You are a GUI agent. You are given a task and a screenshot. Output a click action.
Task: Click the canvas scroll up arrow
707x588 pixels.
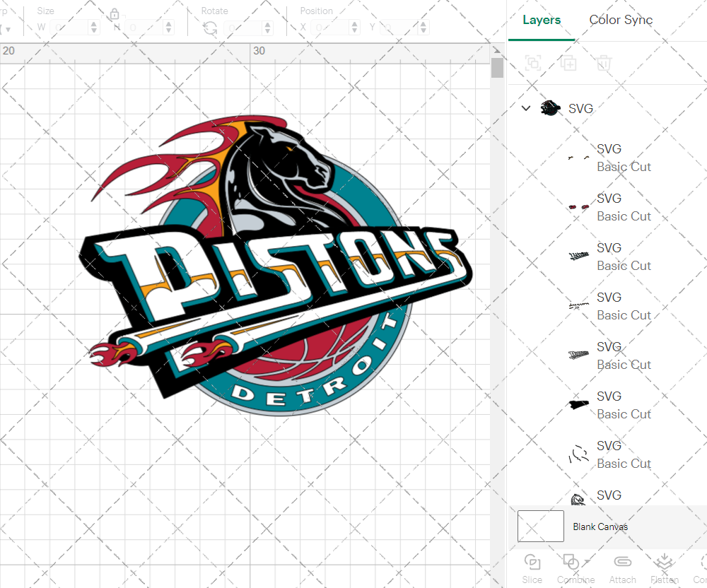[497, 50]
